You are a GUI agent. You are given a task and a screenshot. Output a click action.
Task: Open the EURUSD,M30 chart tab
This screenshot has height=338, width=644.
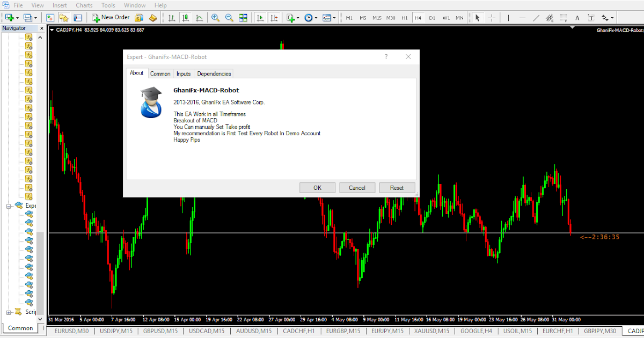pos(72,331)
